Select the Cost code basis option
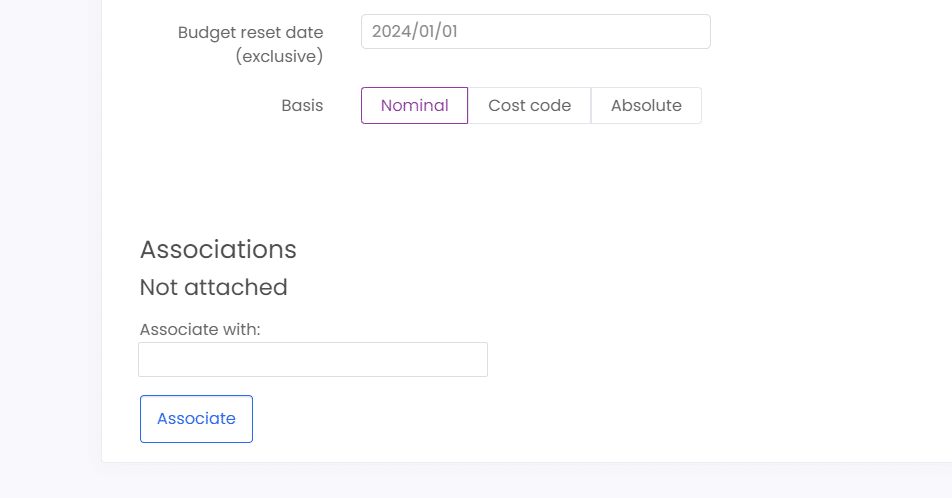The image size is (952, 498). click(529, 106)
